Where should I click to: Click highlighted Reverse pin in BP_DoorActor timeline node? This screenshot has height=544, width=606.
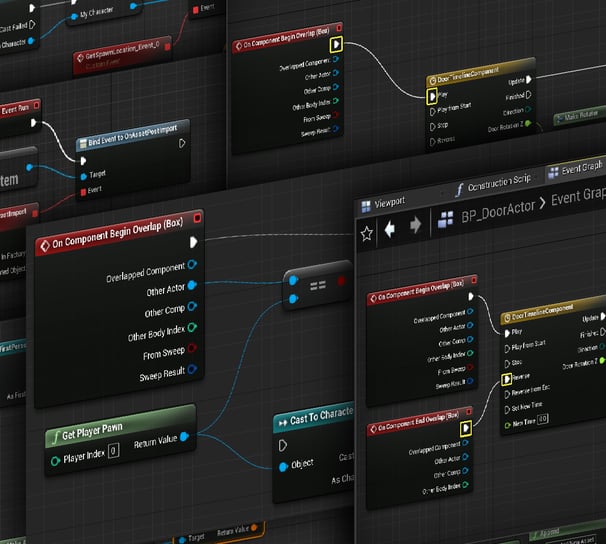click(x=507, y=379)
